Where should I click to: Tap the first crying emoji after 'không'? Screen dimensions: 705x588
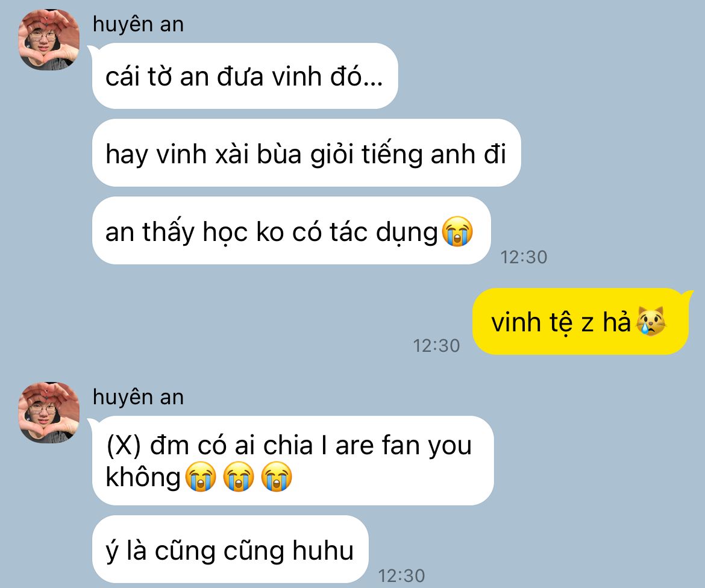pos(201,476)
